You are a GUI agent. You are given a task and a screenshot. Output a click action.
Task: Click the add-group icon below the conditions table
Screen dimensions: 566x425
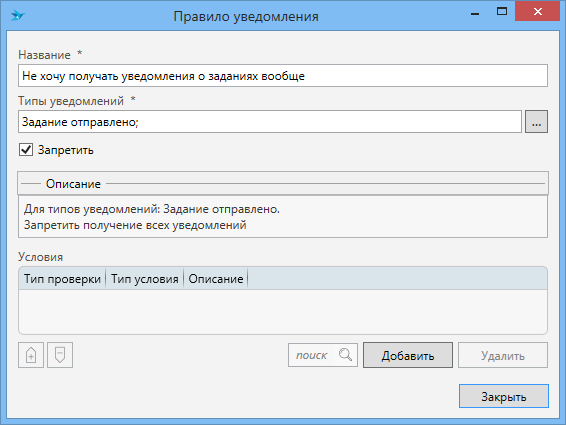click(x=31, y=355)
